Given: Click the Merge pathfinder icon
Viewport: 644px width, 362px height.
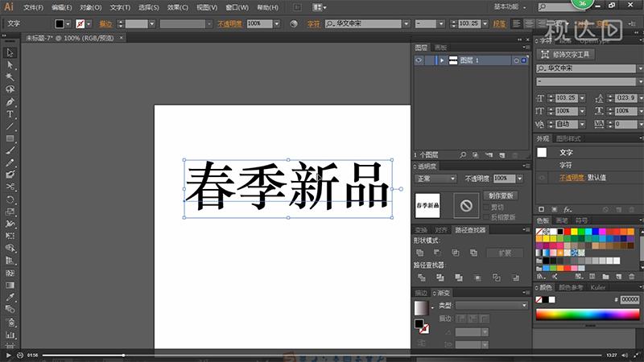Looking at the screenshot, I should (459, 278).
